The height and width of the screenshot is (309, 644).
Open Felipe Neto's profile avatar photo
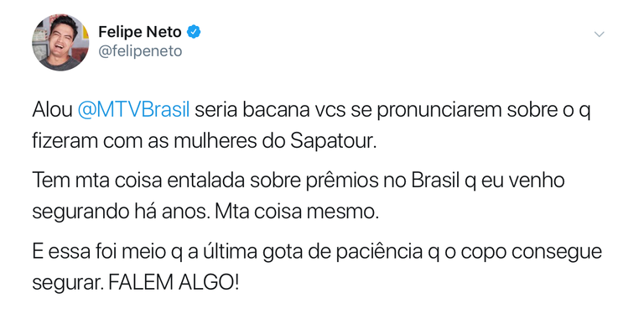(60, 42)
